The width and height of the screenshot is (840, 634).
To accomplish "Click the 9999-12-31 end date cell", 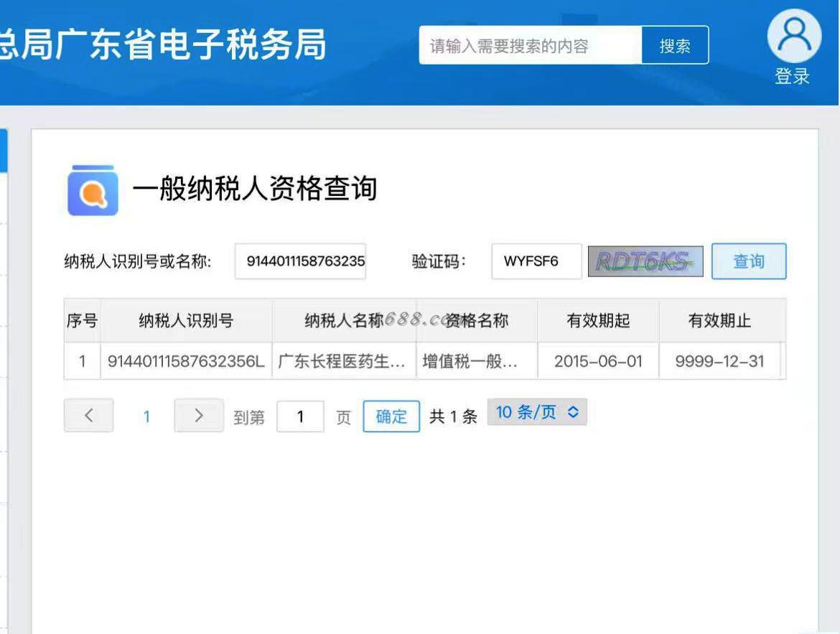I will 719,361.
